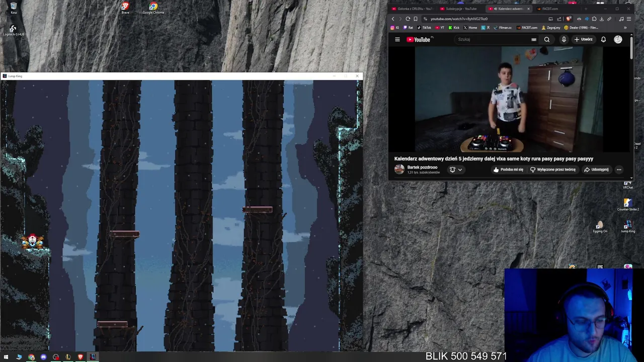The image size is (644, 362).
Task: Bookmark this page in Brave
Action: [416, 19]
